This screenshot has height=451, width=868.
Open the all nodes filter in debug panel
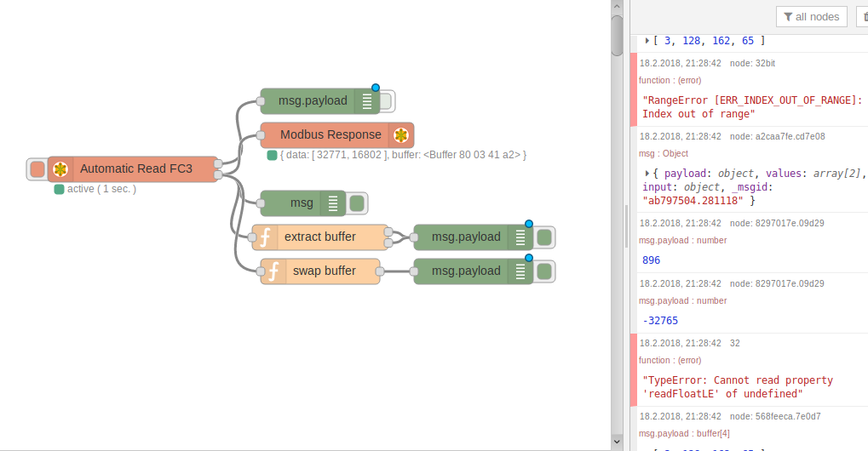click(x=812, y=16)
